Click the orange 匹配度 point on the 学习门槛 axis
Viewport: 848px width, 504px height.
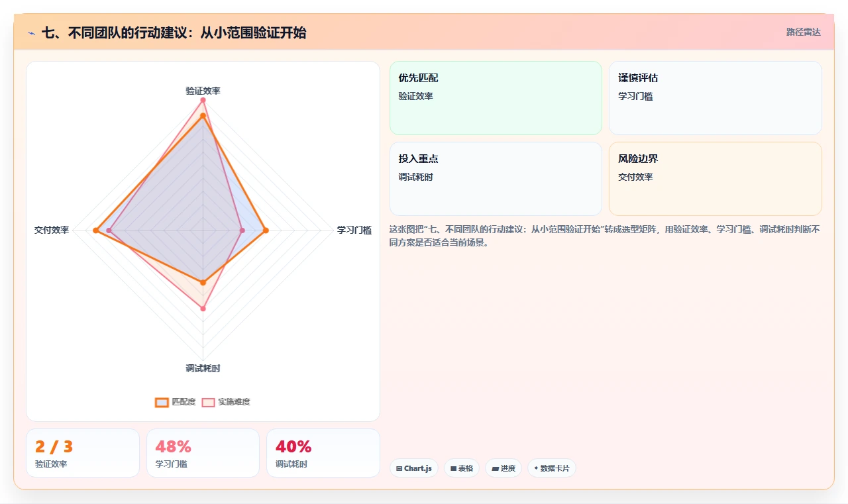pyautogui.click(x=266, y=230)
